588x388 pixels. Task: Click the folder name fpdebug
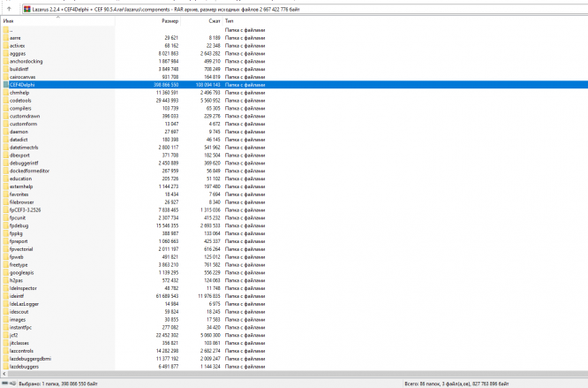pyautogui.click(x=19, y=226)
